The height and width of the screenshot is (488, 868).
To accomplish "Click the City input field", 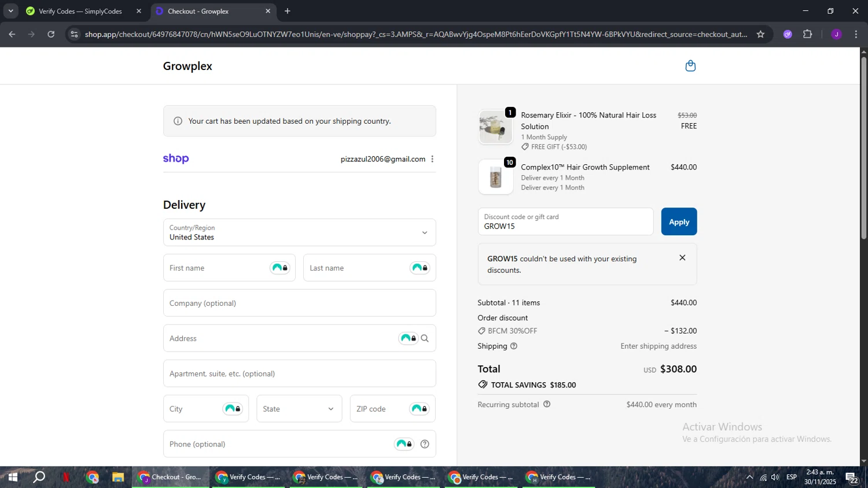I will click(x=206, y=409).
